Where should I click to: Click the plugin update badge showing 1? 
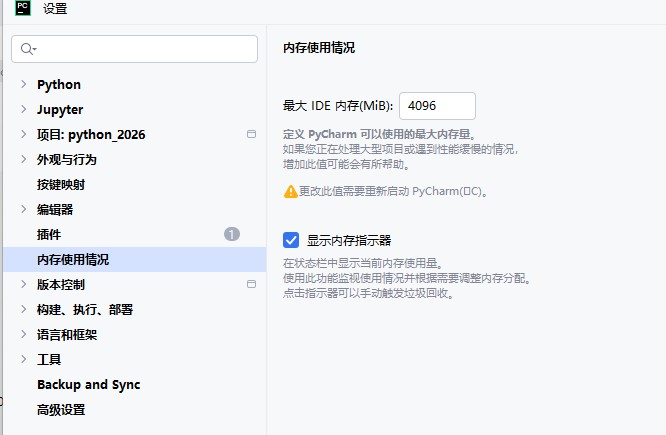click(232, 234)
